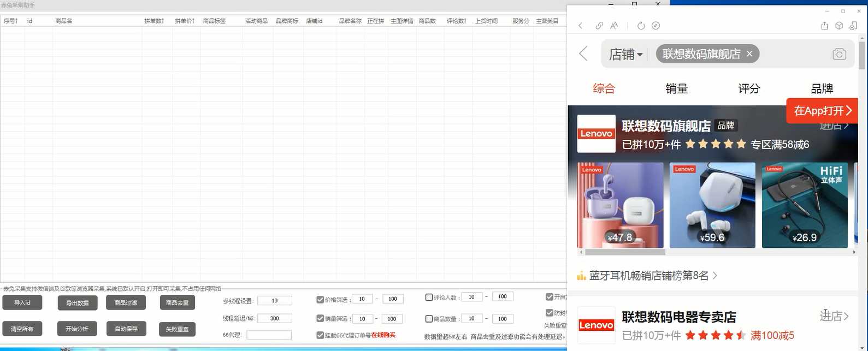Open the cube icon in browser toolbar
Image resolution: width=868 pixels, height=351 pixels.
(839, 26)
